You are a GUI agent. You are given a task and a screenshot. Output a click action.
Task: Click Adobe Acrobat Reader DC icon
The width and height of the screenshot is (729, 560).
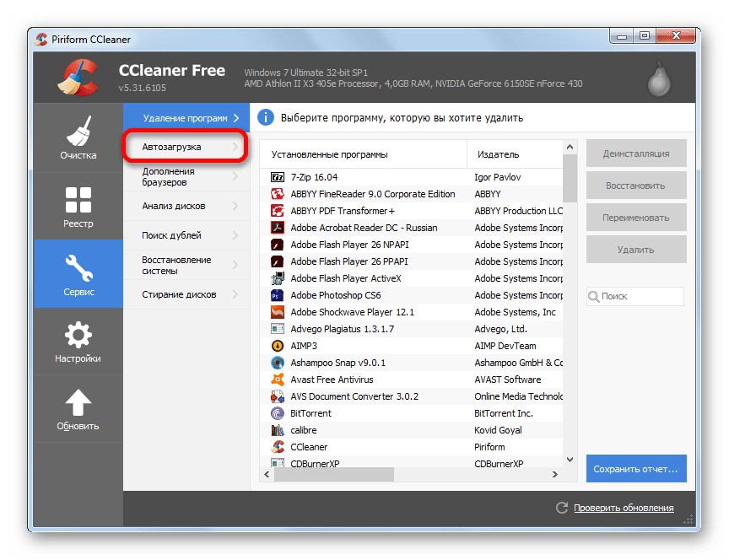(278, 228)
